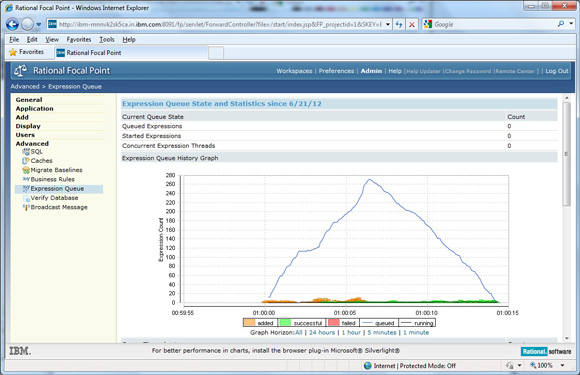The width and height of the screenshot is (580, 375).
Task: Click the Remote Center link
Action: 515,71
